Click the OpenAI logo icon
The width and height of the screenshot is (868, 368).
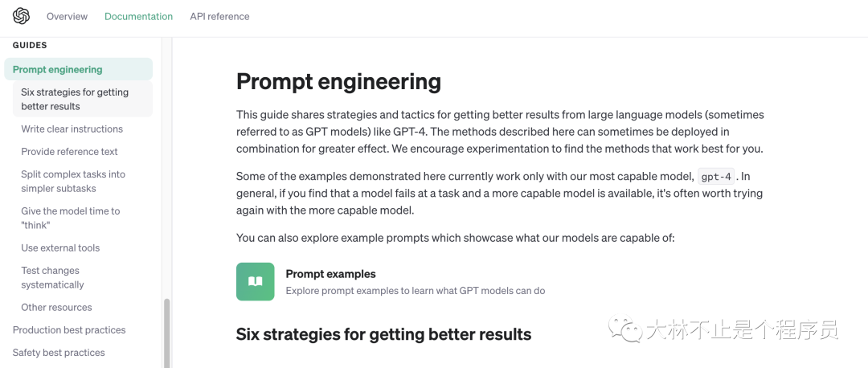21,16
